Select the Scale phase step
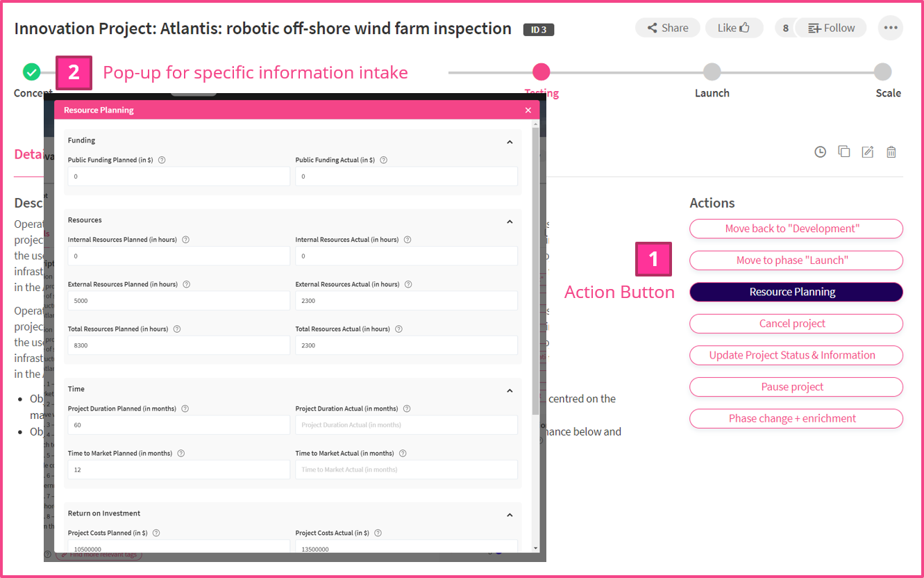 882,72
